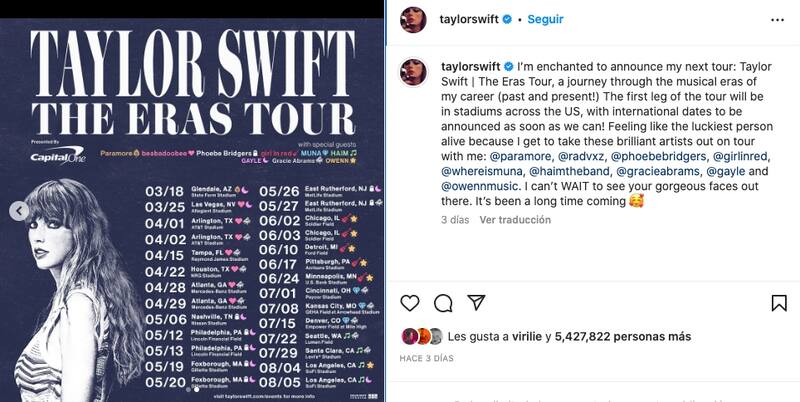Click the Eras Tour poster image
Screen dimensions: 800x402
193,201
